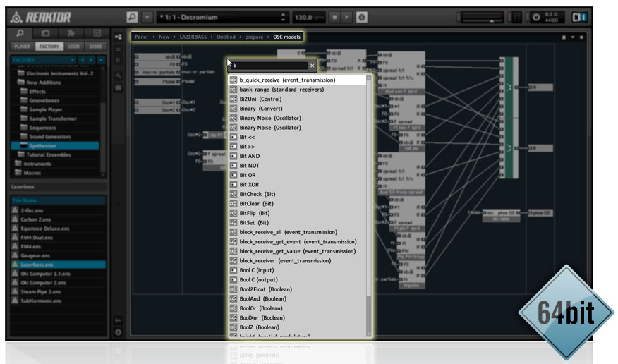Viewport: 618px width, 364px height.
Task: Choose Bi2Uni (Control) from results
Action: [298, 99]
